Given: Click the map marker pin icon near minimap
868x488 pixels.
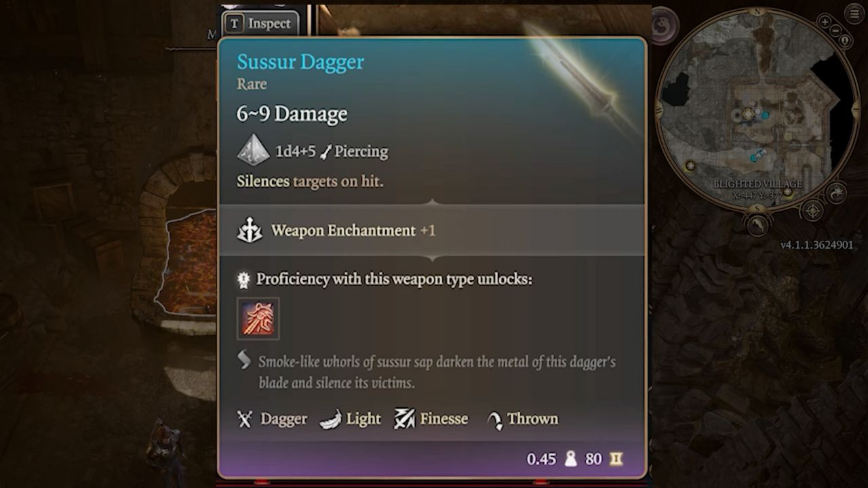Looking at the screenshot, I should 845,41.
